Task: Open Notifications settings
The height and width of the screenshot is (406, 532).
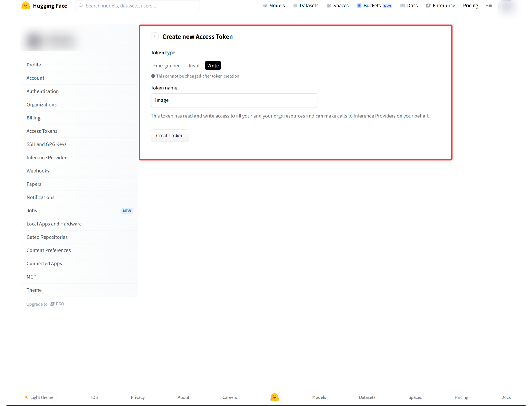Action: click(x=79, y=197)
